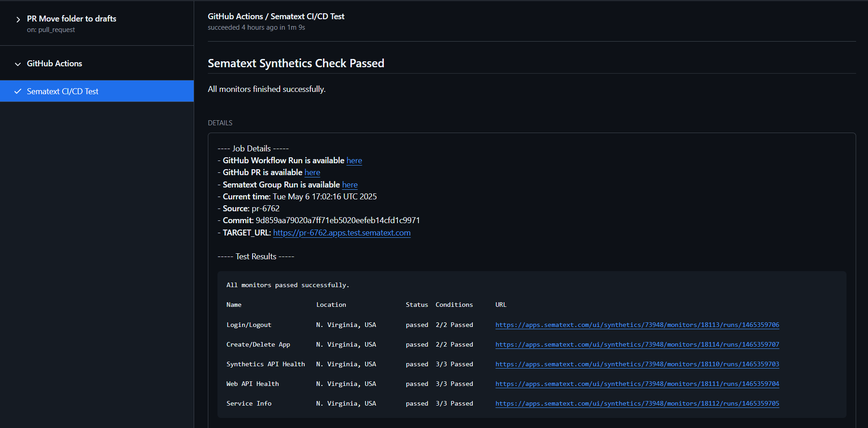This screenshot has height=428, width=868.
Task: Open the Login/Logout monitor run URL
Action: 637,325
